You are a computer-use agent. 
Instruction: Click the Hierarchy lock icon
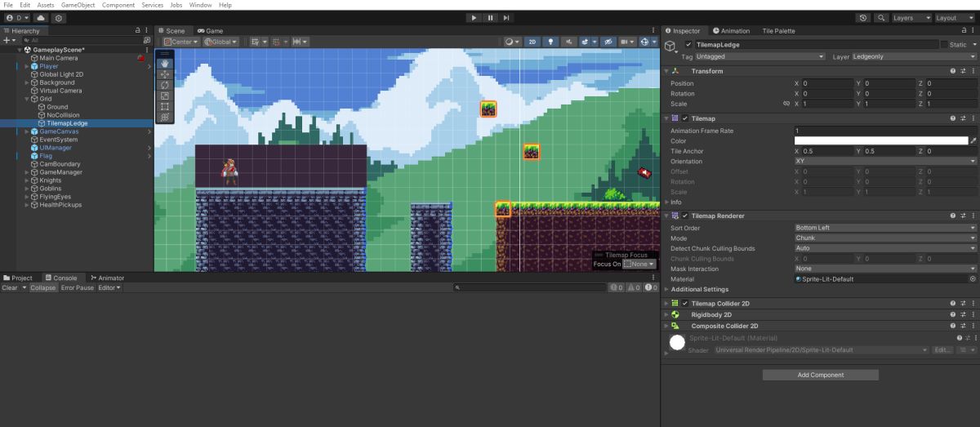138,30
